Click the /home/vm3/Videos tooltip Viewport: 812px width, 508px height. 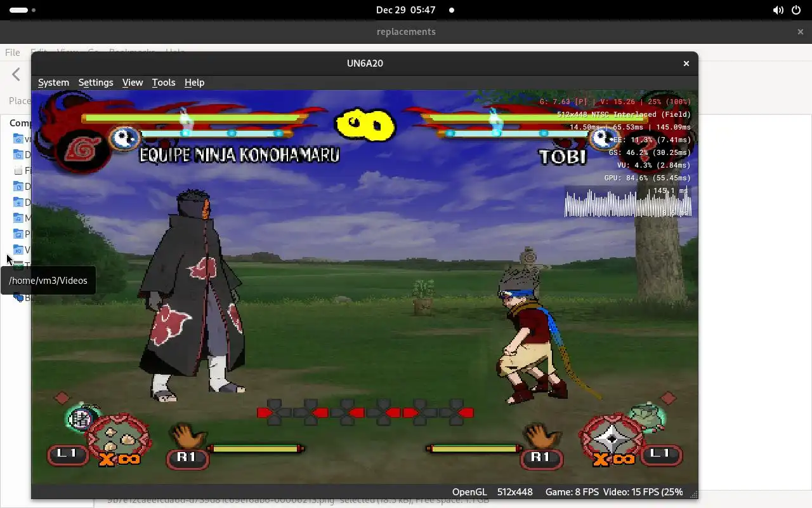click(48, 281)
